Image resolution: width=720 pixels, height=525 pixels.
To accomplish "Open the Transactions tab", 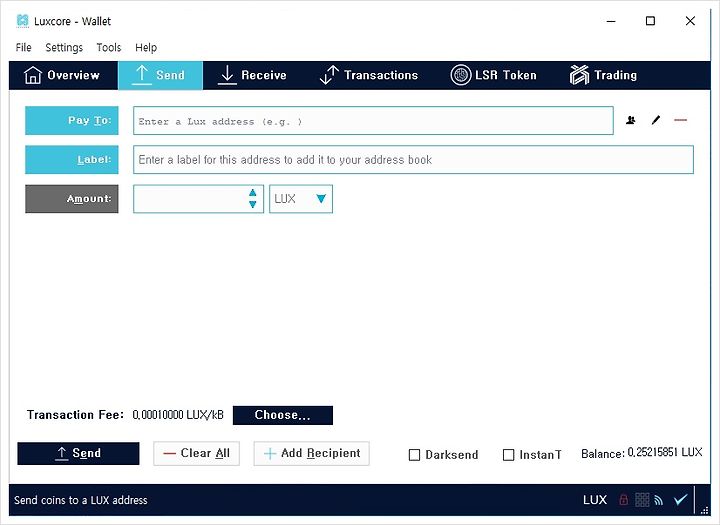I will (x=369, y=75).
